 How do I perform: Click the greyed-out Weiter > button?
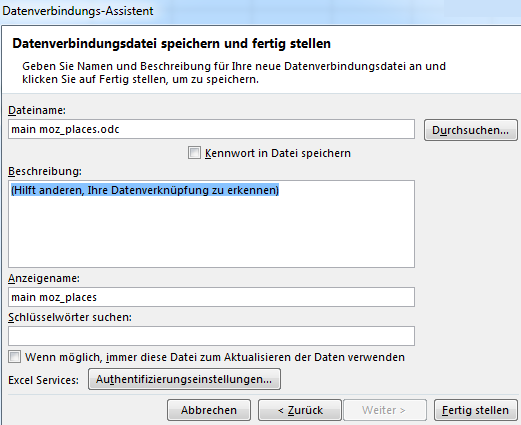[385, 410]
